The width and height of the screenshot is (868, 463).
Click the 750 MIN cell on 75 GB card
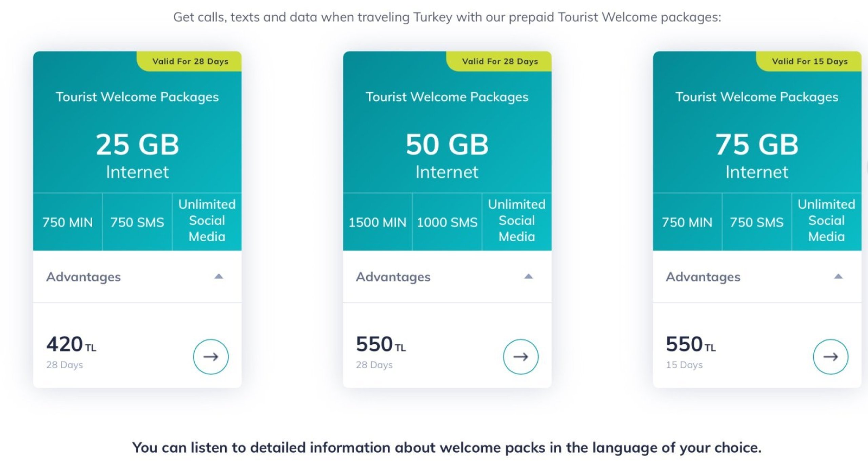click(x=687, y=222)
